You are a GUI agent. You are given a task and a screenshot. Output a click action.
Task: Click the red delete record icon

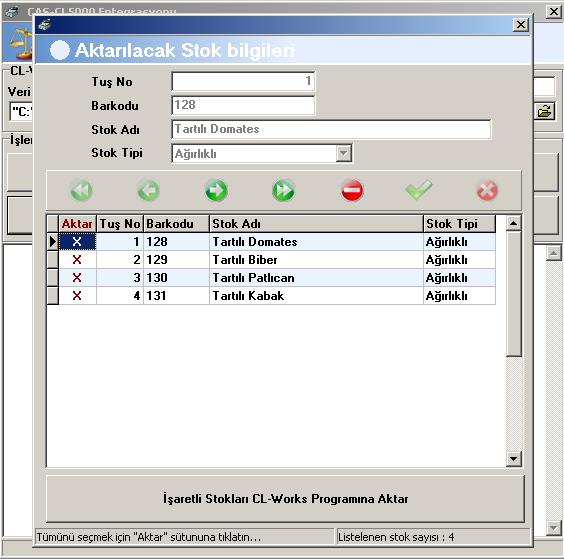352,190
